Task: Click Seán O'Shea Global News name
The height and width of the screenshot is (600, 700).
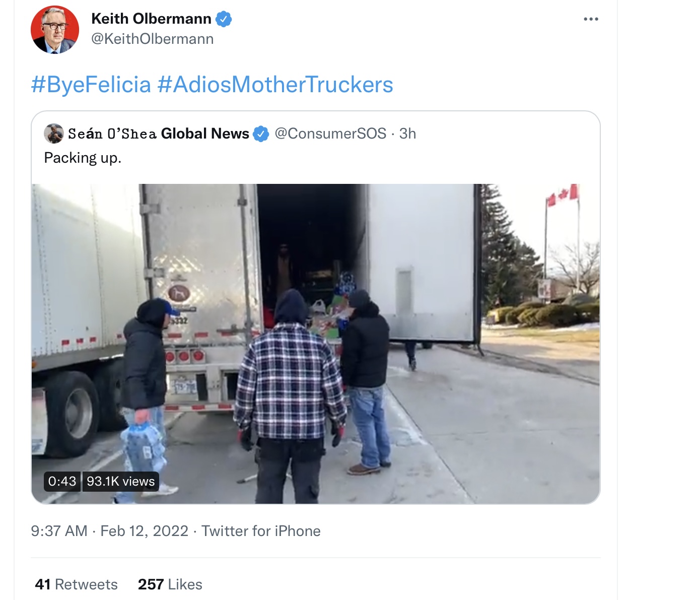Action: pos(159,134)
